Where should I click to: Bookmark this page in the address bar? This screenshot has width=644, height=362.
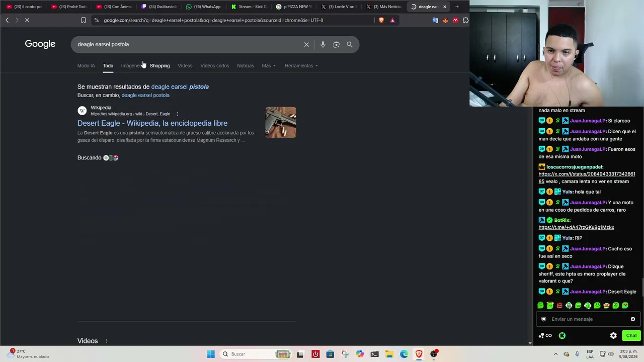point(84,20)
